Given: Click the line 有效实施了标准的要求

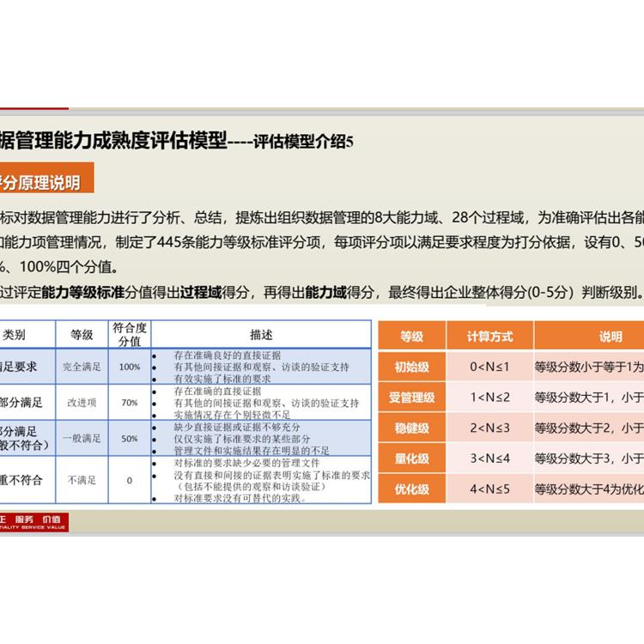Looking at the screenshot, I should [222, 379].
